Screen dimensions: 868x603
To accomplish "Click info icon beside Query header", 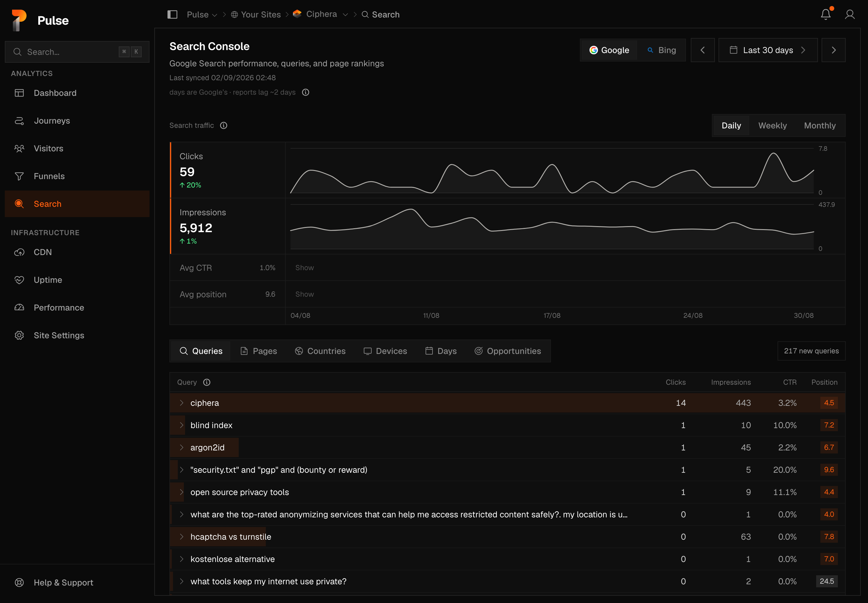I will (207, 382).
